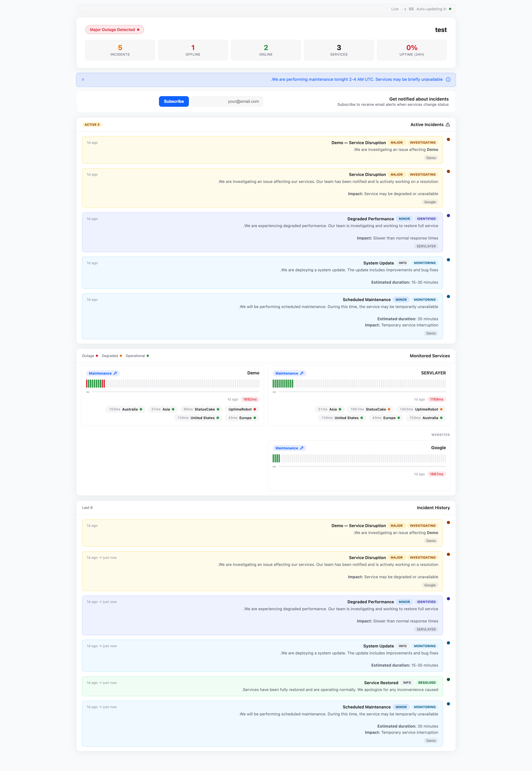The width and height of the screenshot is (532, 771).
Task: Click the Degraded legend item
Action: pos(112,356)
